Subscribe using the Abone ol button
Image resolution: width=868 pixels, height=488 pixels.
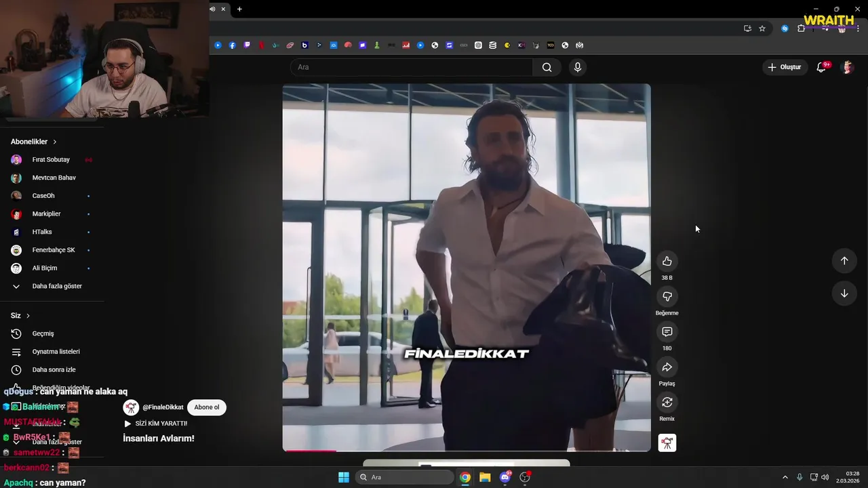point(207,407)
